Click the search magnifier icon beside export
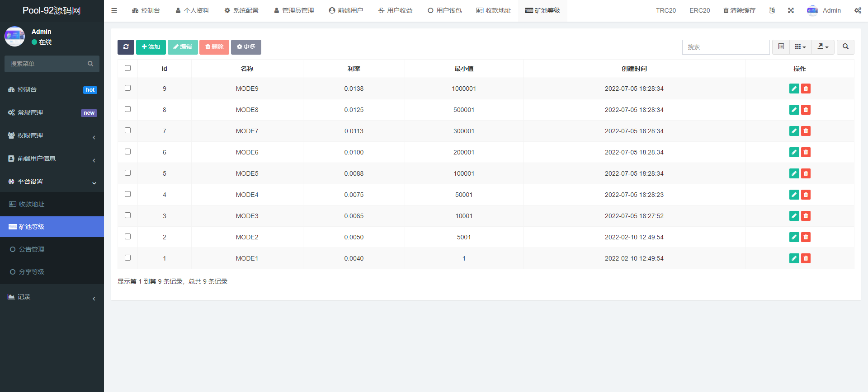The image size is (868, 392). click(845, 47)
